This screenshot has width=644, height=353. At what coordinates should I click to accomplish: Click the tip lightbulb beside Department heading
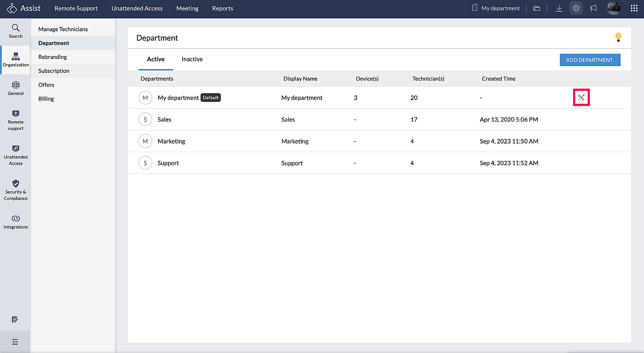pyautogui.click(x=618, y=37)
